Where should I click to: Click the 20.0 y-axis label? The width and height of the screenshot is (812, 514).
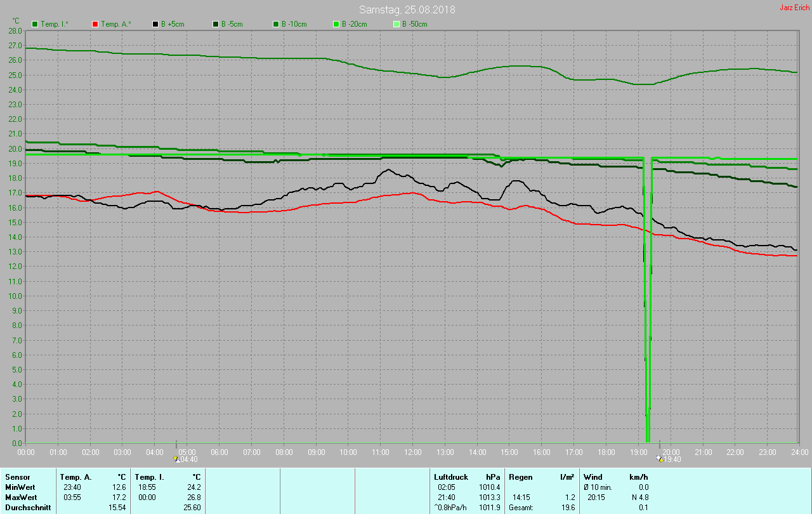(16, 148)
